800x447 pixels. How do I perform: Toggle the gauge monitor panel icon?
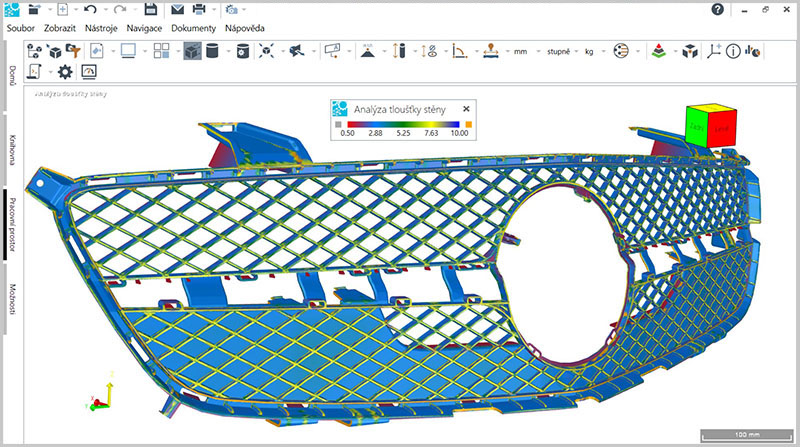pyautogui.click(x=88, y=72)
